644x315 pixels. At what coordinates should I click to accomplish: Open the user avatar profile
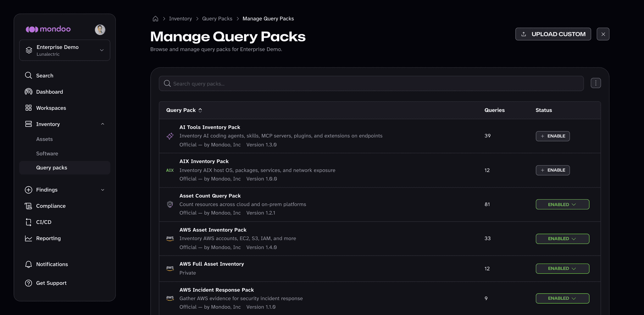tap(100, 30)
